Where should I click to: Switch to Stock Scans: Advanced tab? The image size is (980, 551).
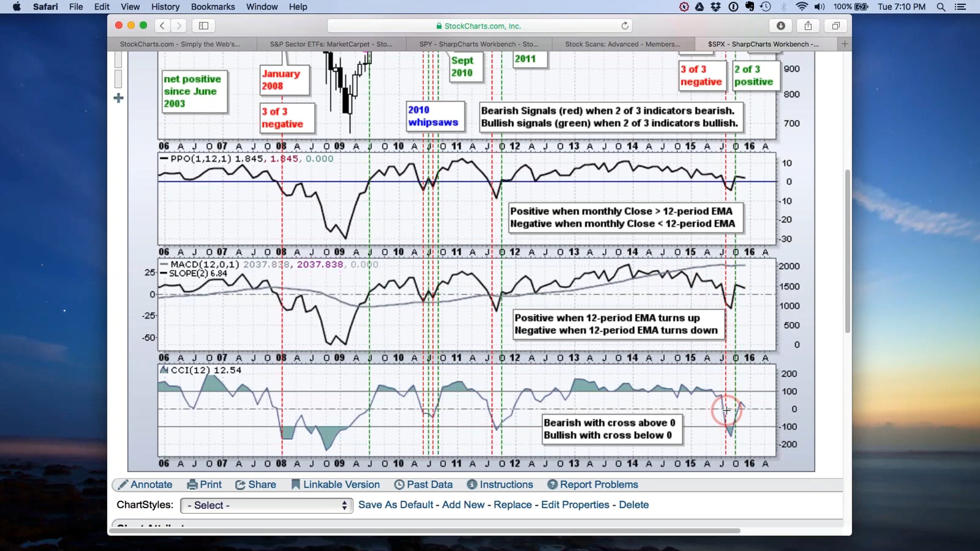pos(623,44)
